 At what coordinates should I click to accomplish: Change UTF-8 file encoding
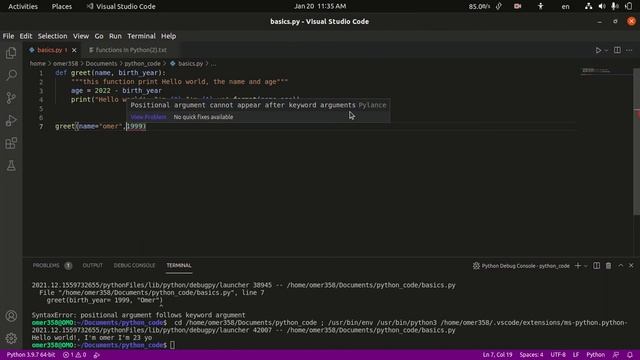click(x=558, y=355)
